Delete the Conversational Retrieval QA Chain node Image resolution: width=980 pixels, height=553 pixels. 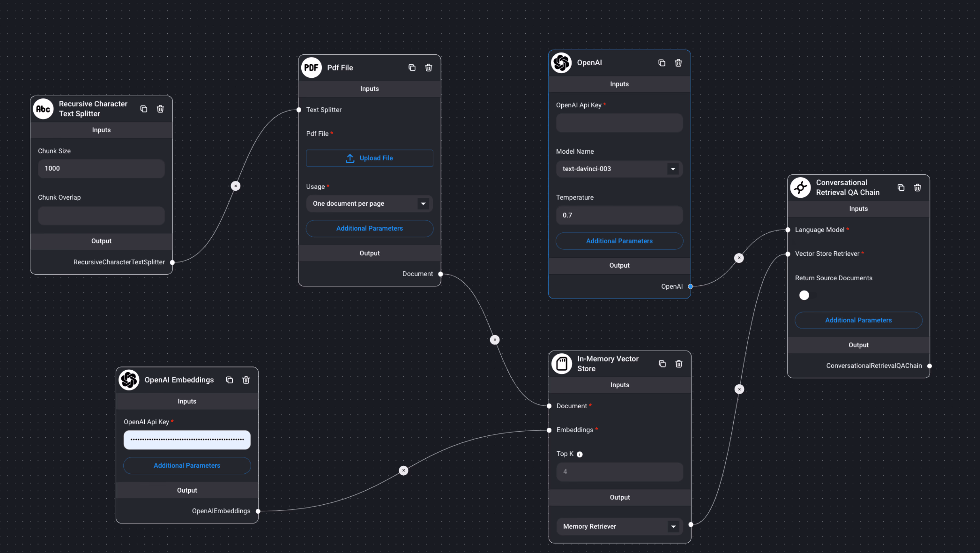point(917,188)
